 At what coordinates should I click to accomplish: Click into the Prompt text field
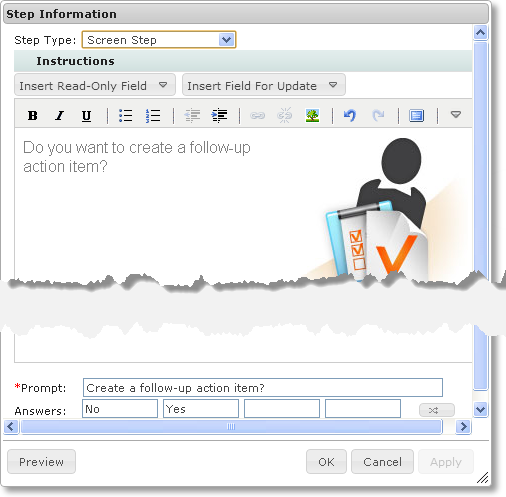[x=263, y=388]
